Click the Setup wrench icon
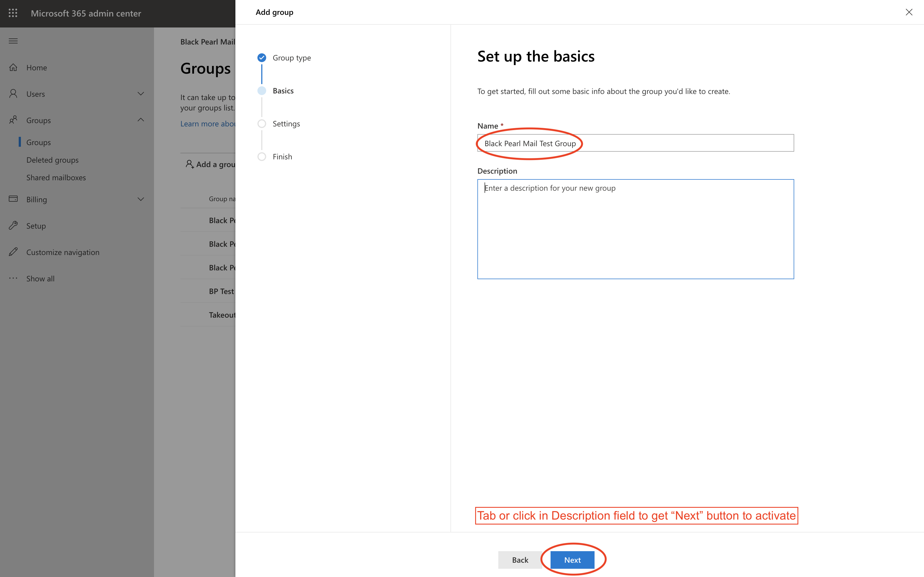Screen dimensions: 924x577 click(x=13, y=226)
